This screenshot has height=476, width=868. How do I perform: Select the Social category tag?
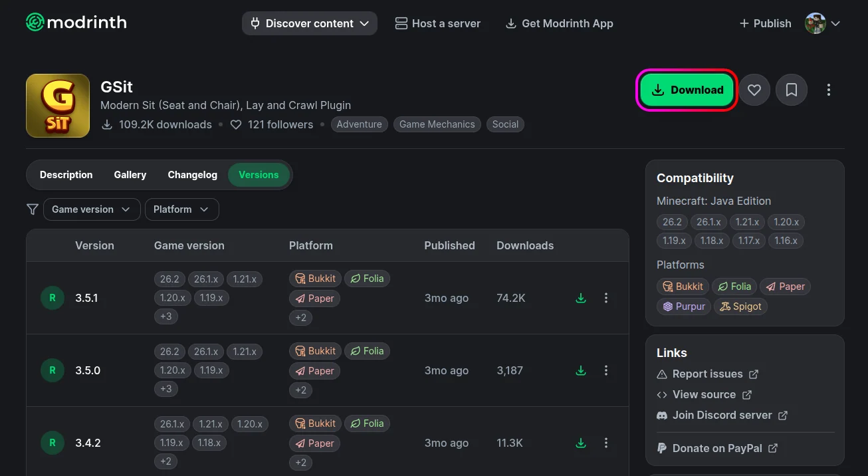pos(505,124)
